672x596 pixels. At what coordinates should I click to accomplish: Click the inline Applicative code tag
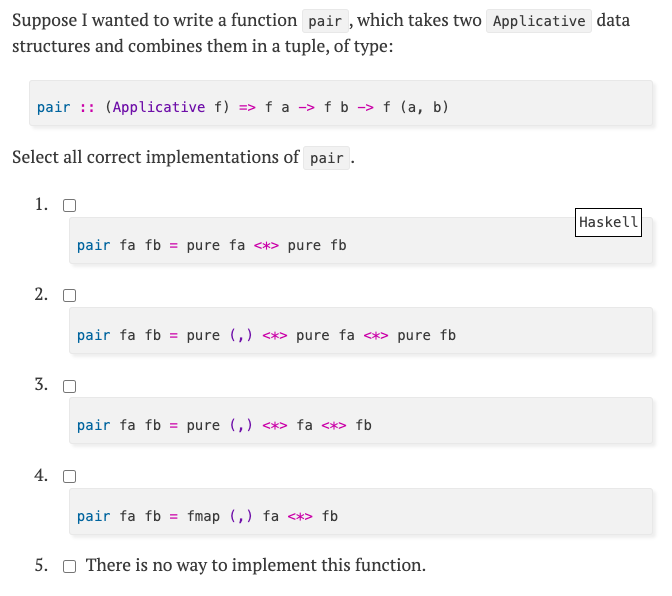(x=539, y=21)
